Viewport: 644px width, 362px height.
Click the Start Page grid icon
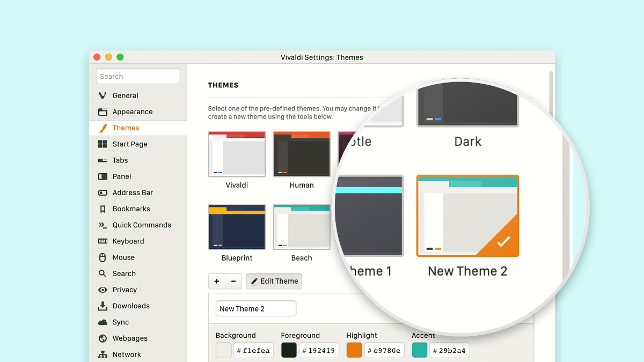103,144
